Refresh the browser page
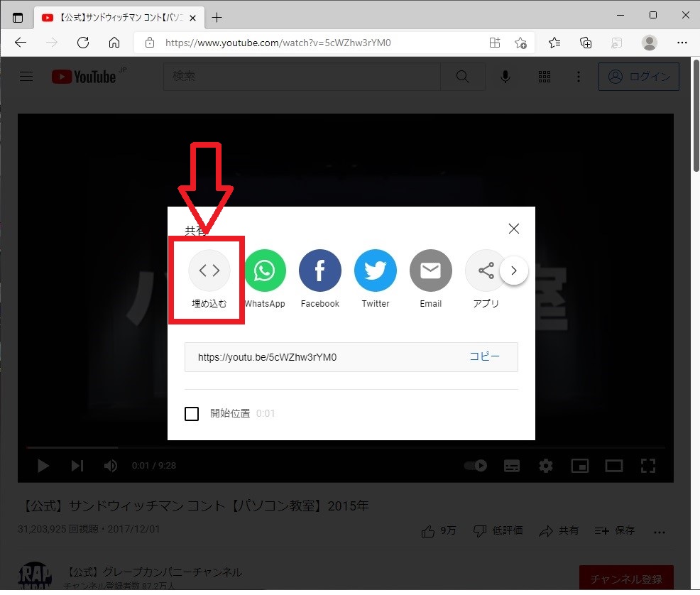The width and height of the screenshot is (700, 595). (x=83, y=43)
